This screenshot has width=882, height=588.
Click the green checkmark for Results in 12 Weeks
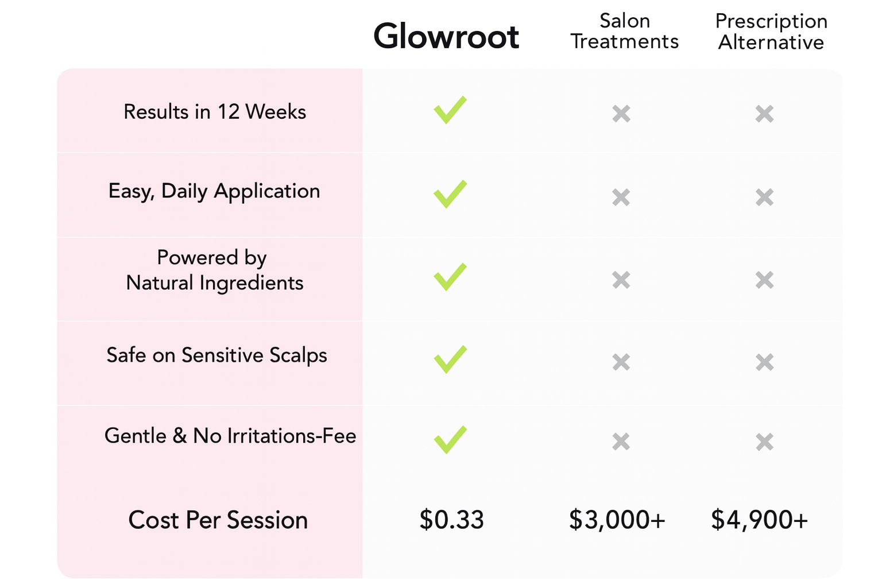pos(450,110)
